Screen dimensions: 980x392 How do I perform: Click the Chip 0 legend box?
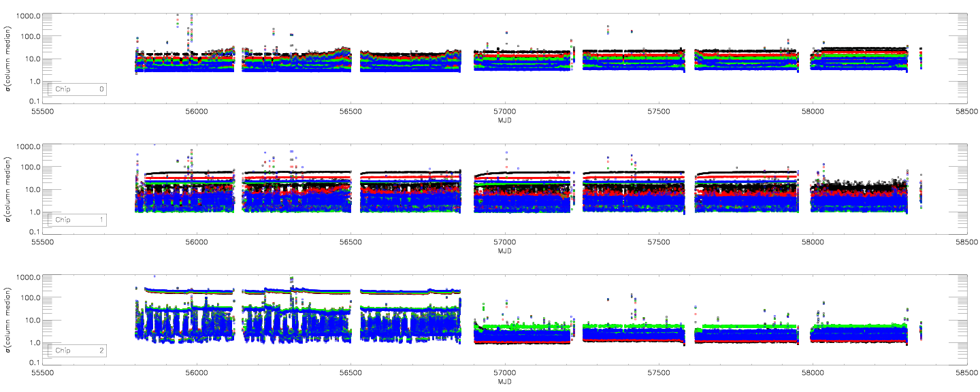pyautogui.click(x=75, y=89)
